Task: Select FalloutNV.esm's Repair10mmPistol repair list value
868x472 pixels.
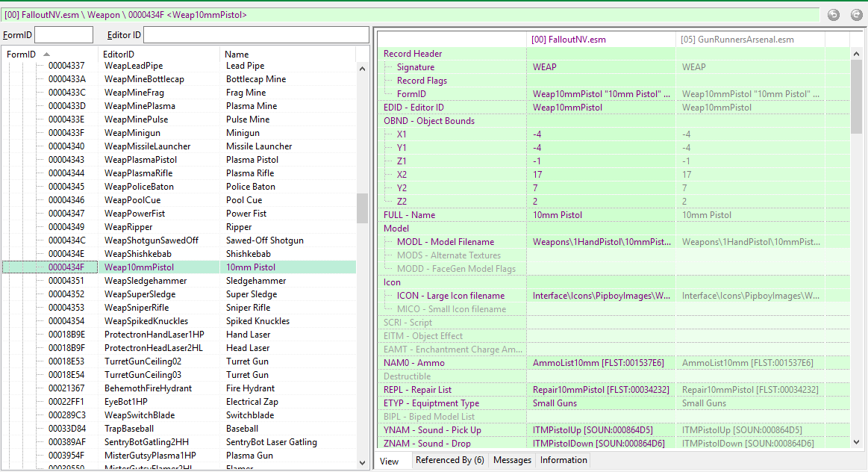Action: point(601,390)
